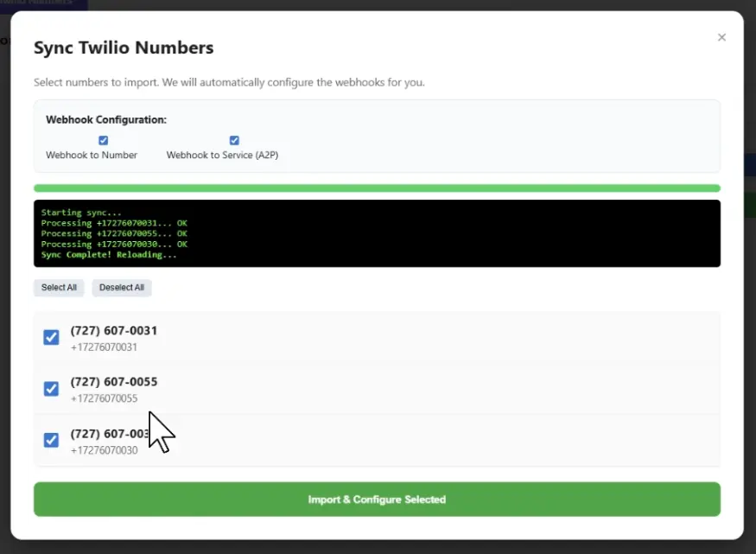Enable the Webhook to Service (A2P) checkbox
The image size is (756, 554).
[234, 140]
